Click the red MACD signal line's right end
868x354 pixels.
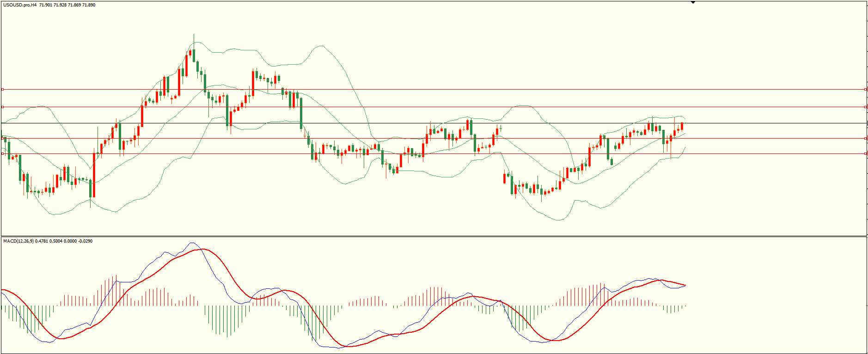685,285
